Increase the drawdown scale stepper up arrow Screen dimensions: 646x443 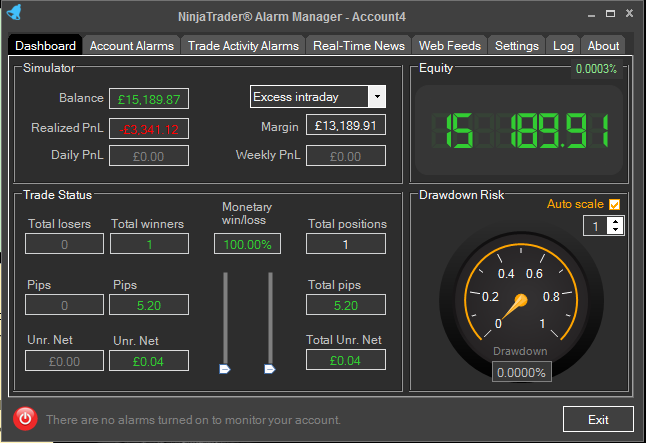coord(616,221)
